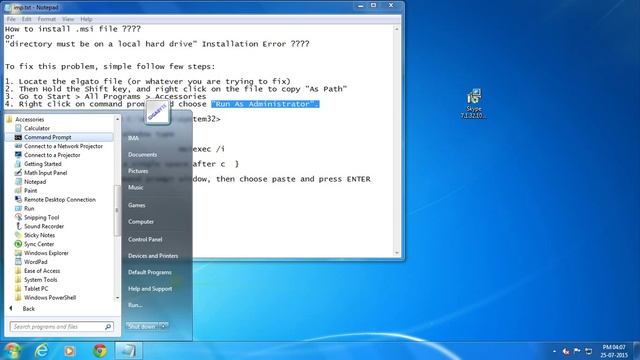Click the Windows Start orb

point(13,351)
